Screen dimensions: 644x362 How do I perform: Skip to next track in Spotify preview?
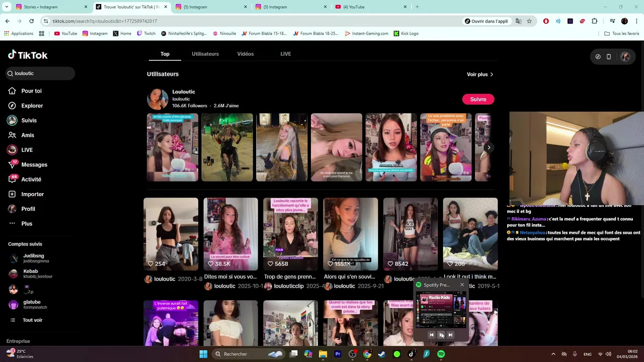point(450,335)
